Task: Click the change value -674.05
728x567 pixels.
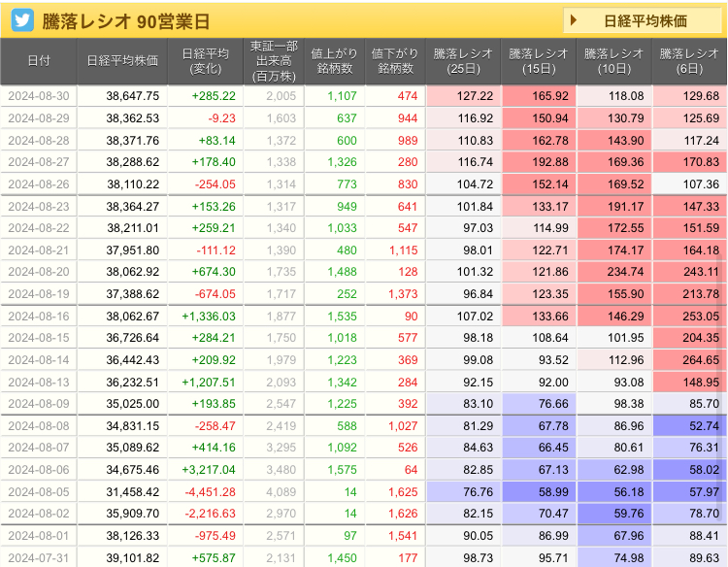Action: point(215,294)
